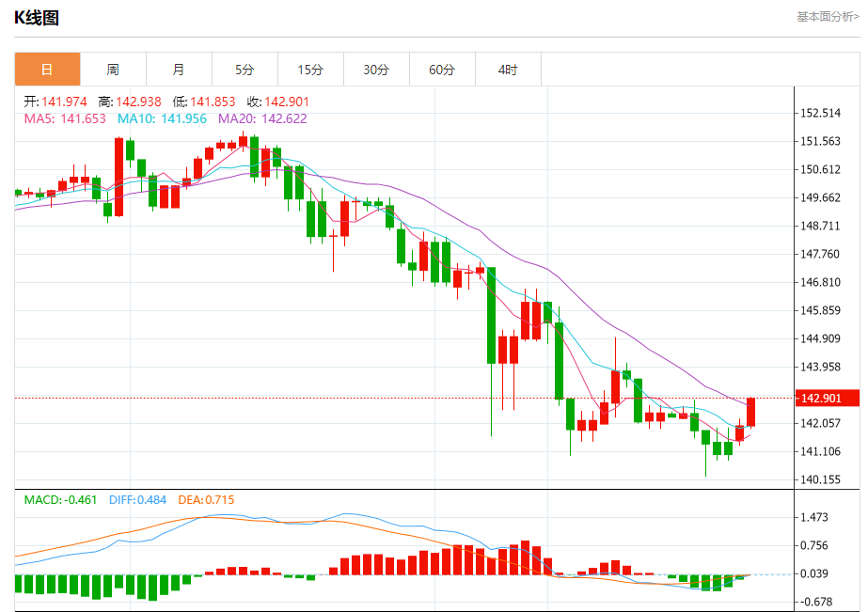Screen dimensions: 868x612
Task: Click the -0.678 MACD axis label
Action: 816,602
